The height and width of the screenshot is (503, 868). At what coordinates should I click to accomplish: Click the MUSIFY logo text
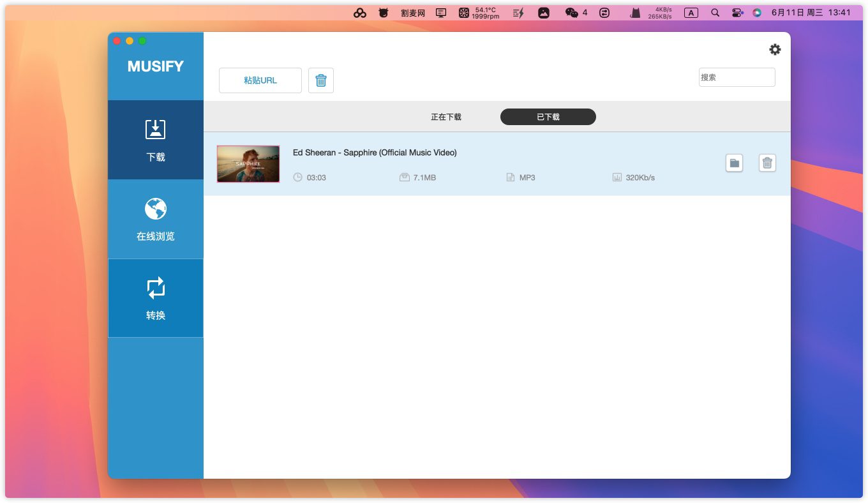(156, 66)
